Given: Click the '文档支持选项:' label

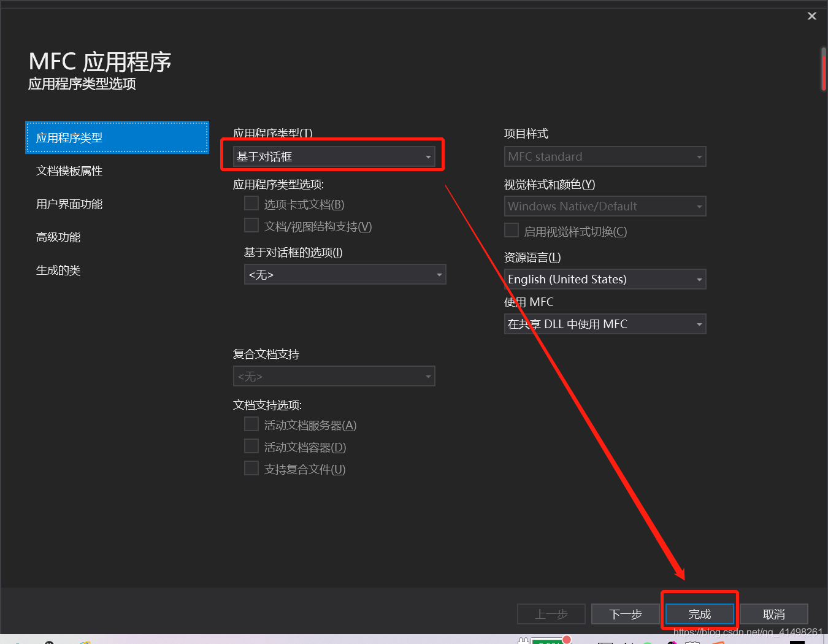Looking at the screenshot, I should (x=267, y=405).
